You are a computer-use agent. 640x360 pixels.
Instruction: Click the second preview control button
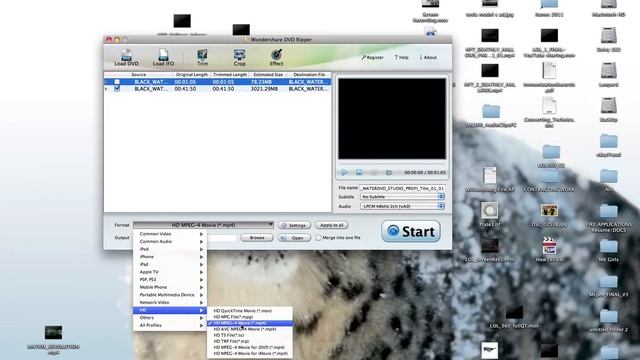point(359,173)
